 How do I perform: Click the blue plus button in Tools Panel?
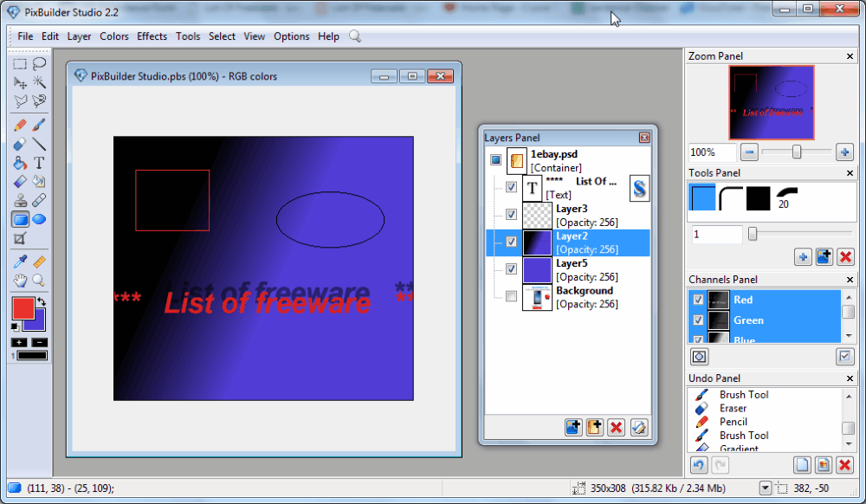tap(803, 256)
